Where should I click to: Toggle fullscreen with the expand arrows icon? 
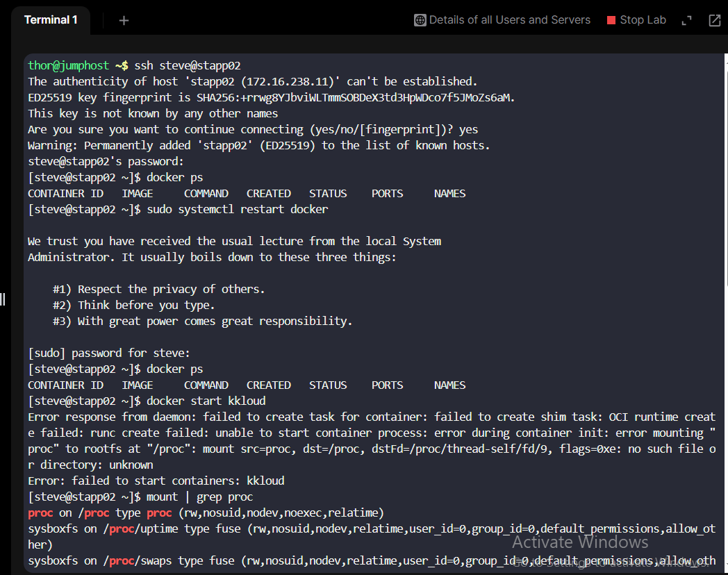(x=686, y=20)
